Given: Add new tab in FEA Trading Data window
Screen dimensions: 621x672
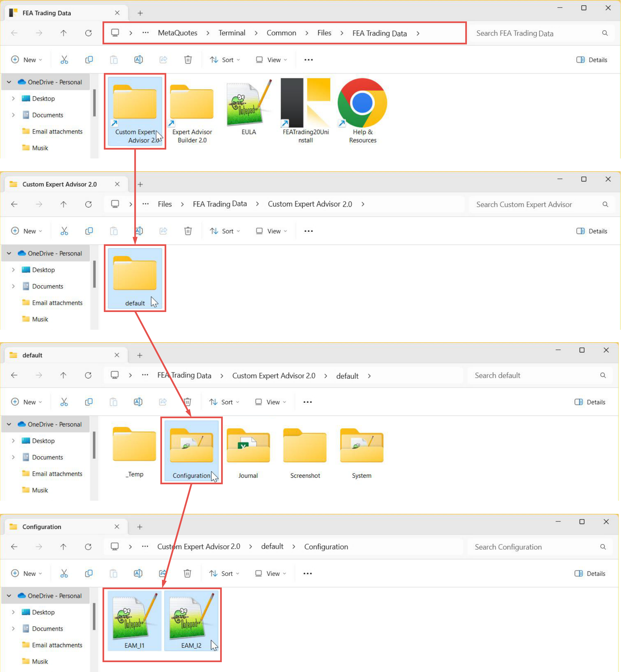Looking at the screenshot, I should pyautogui.click(x=140, y=13).
